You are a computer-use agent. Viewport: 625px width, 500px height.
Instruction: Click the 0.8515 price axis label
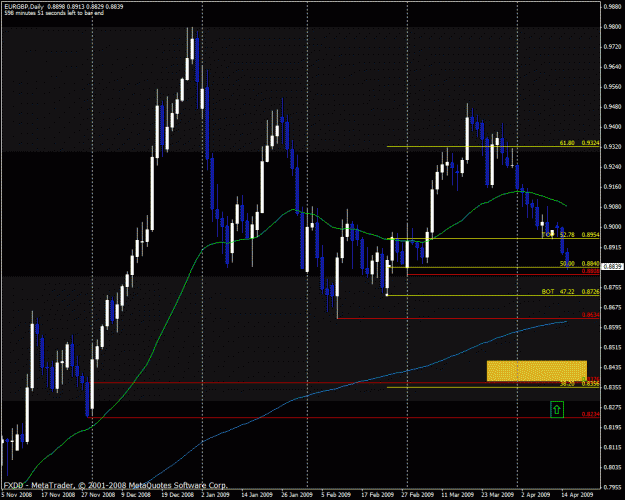613,347
